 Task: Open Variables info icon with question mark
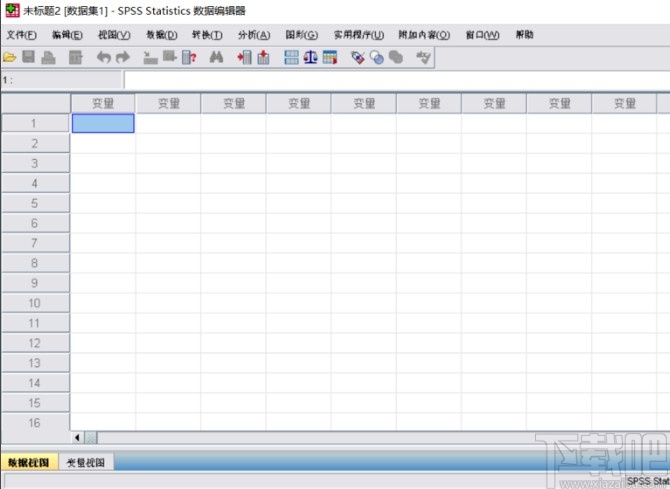pos(189,57)
